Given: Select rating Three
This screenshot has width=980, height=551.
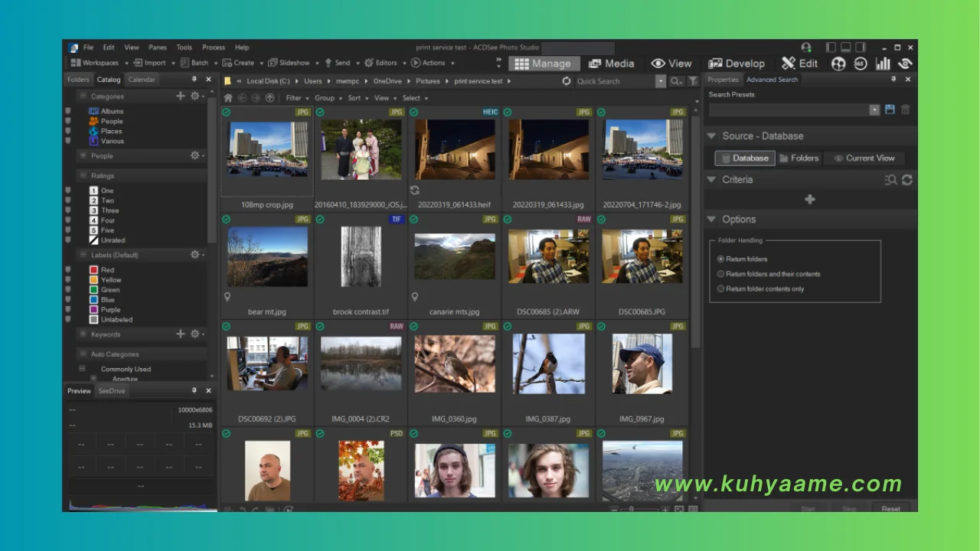Looking at the screenshot, I should (x=104, y=210).
